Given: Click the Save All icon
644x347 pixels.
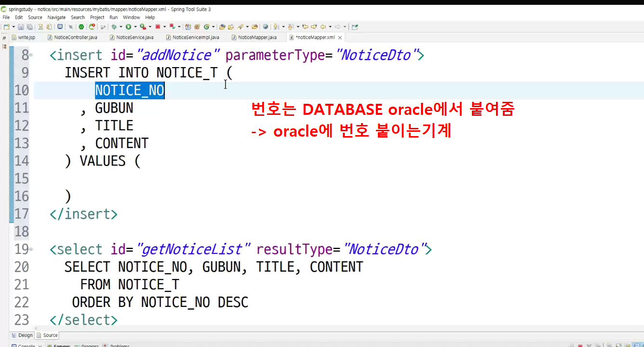Looking at the screenshot, I should coord(29,27).
